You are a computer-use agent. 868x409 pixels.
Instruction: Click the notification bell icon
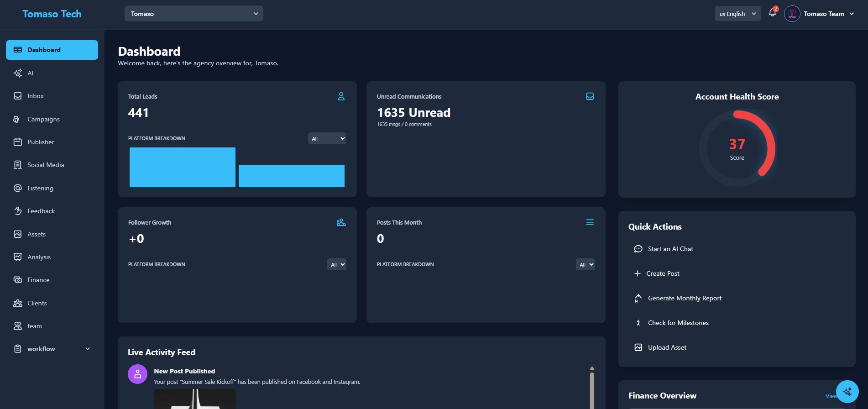[772, 13]
